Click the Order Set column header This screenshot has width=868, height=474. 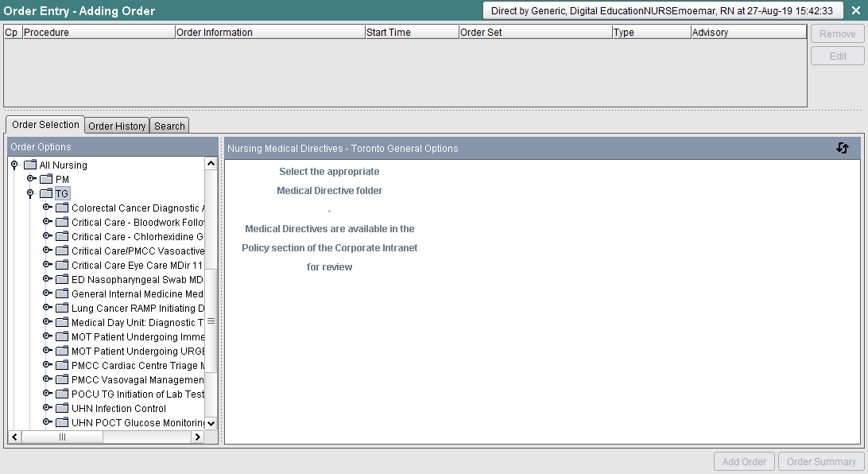(x=536, y=32)
